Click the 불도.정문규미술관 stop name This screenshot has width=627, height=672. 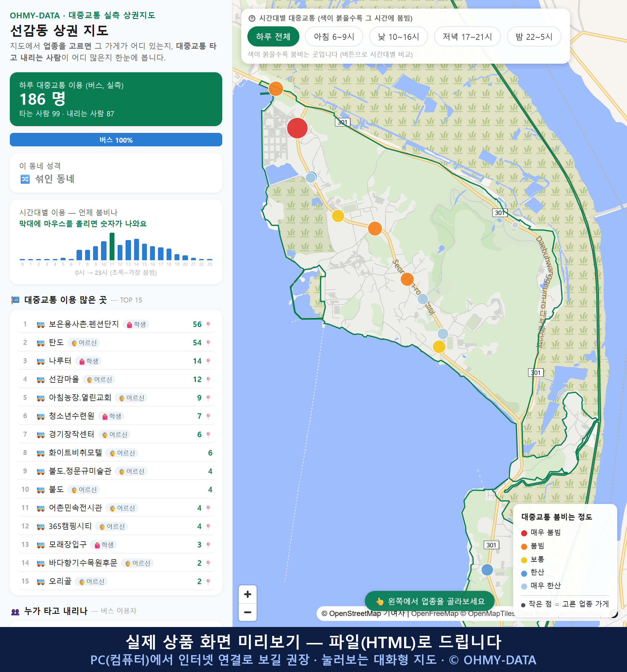(80, 471)
